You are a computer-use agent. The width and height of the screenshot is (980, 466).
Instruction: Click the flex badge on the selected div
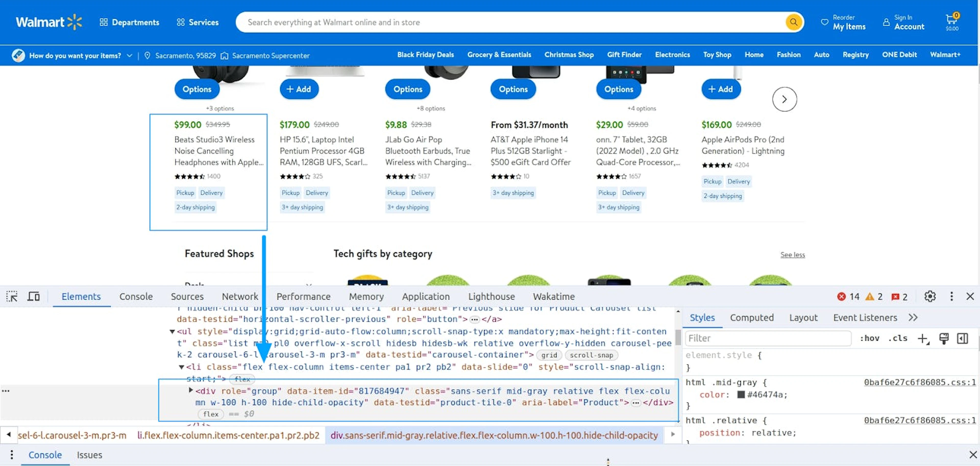tap(211, 414)
